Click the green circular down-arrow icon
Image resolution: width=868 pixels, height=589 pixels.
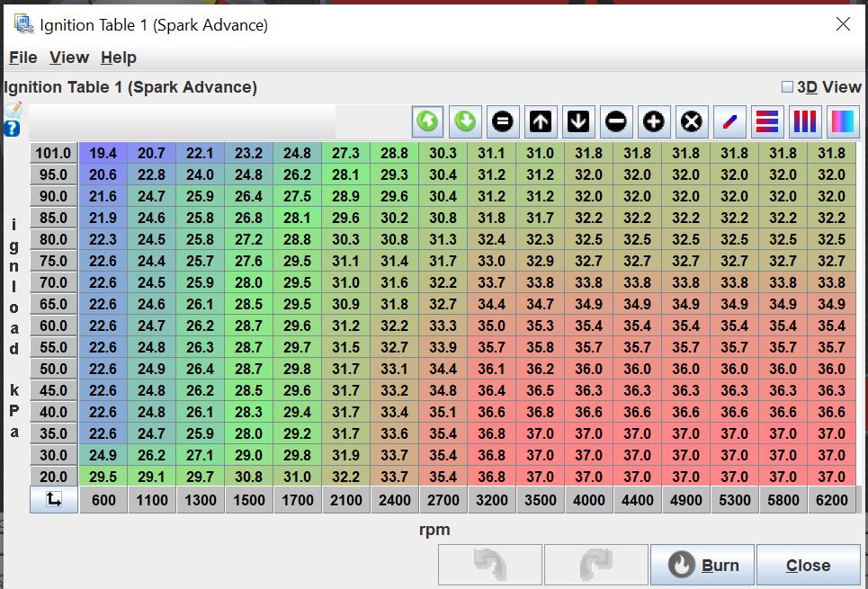pyautogui.click(x=465, y=121)
